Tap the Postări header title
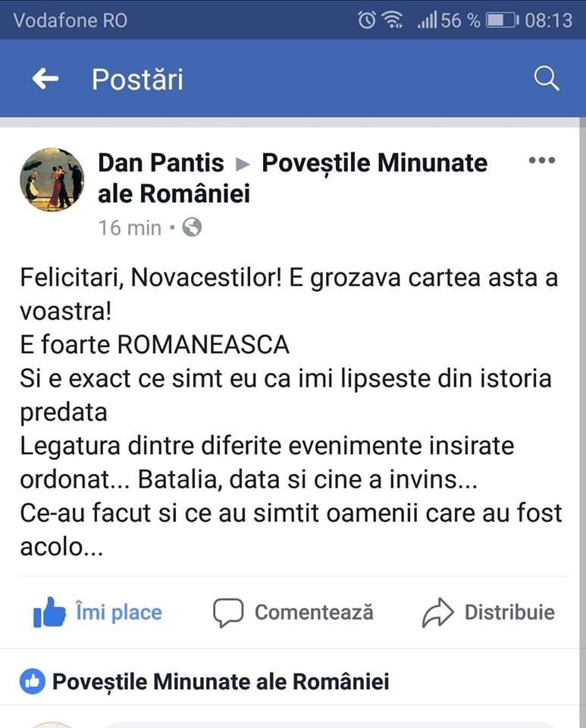This screenshot has width=586, height=728. (x=137, y=79)
